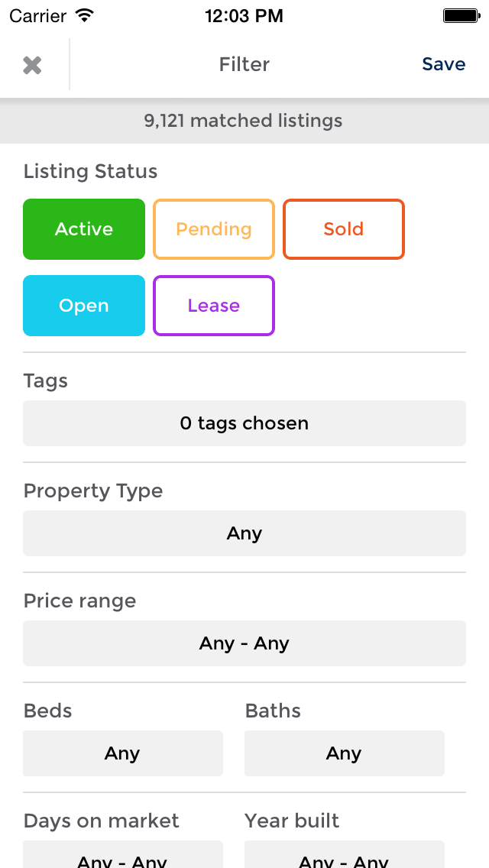The width and height of the screenshot is (489, 868).
Task: Enable the Pending listing status filter
Action: coord(214,228)
